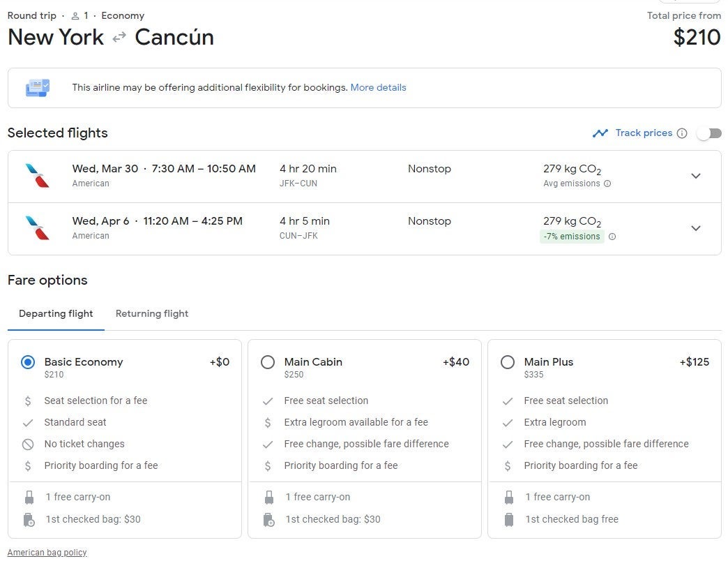Open the Departing flight tab
The height and width of the screenshot is (568, 728).
coord(56,314)
